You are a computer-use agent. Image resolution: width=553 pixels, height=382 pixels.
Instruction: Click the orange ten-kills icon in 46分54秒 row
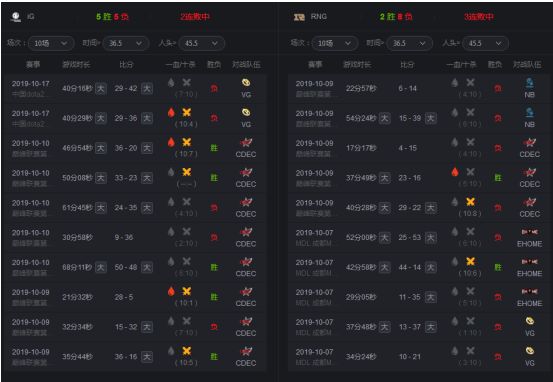187,142
